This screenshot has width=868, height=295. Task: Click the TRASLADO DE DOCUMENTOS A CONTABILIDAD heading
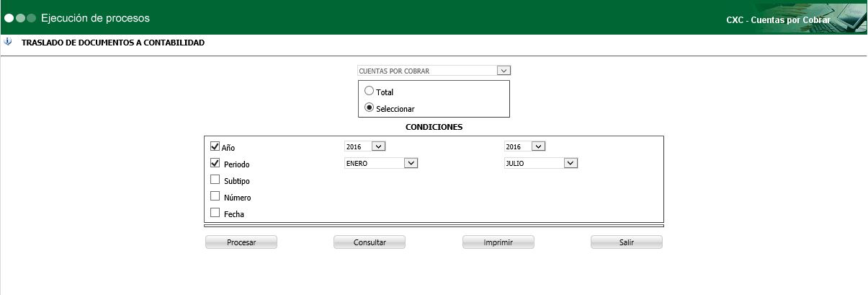(x=113, y=43)
